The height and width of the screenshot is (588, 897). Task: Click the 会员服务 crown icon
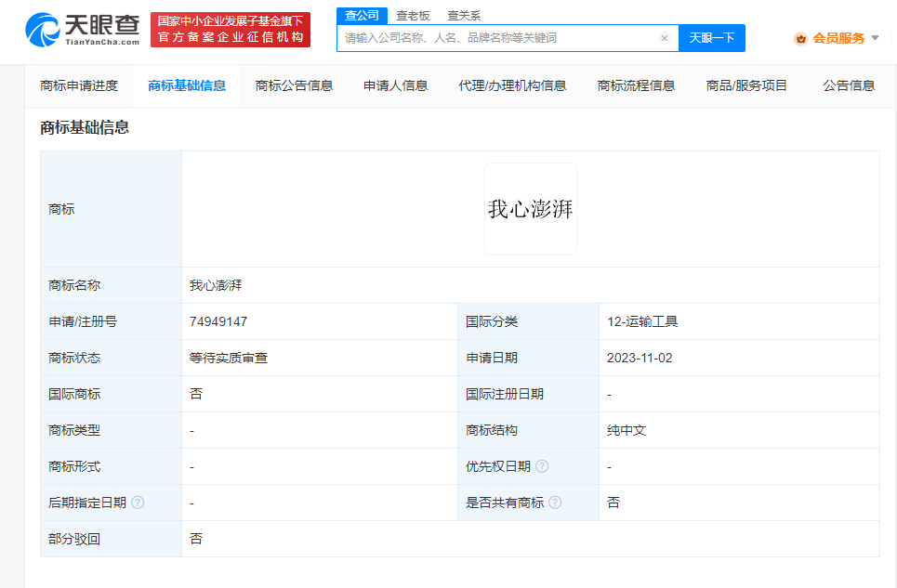[800, 38]
